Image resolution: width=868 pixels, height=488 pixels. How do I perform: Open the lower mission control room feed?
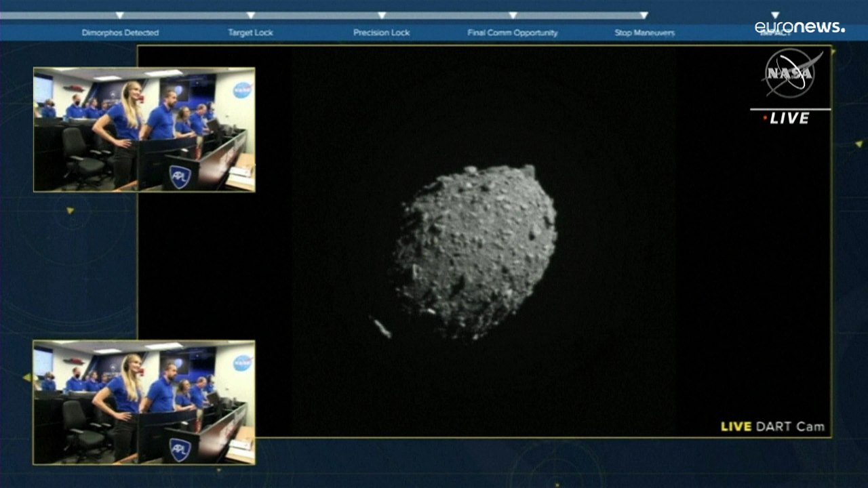pyautogui.click(x=144, y=403)
